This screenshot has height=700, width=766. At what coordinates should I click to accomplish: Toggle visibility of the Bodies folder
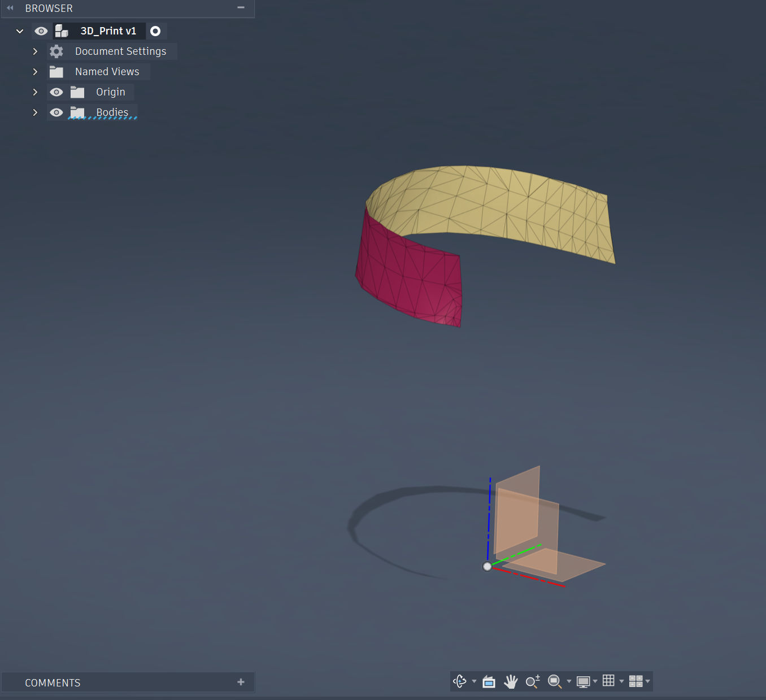56,112
